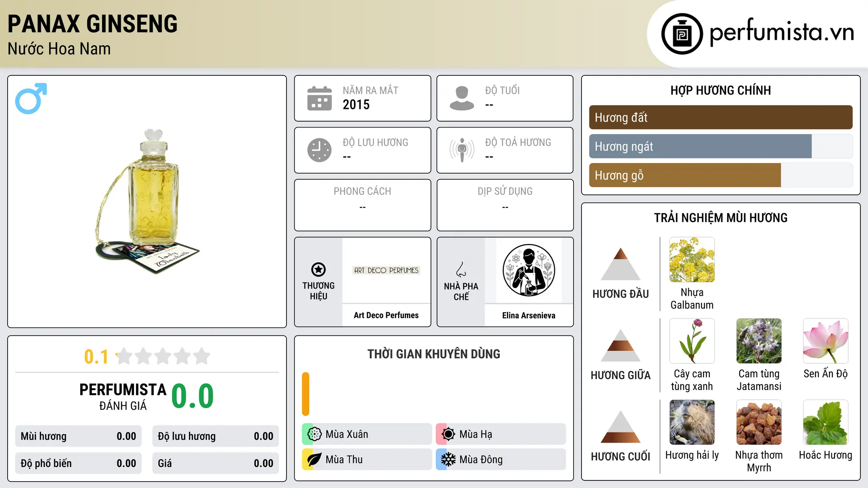Image resolution: width=868 pixels, height=488 pixels.
Task: Select the Sen Ấn Độ lotus image
Action: coord(826,341)
